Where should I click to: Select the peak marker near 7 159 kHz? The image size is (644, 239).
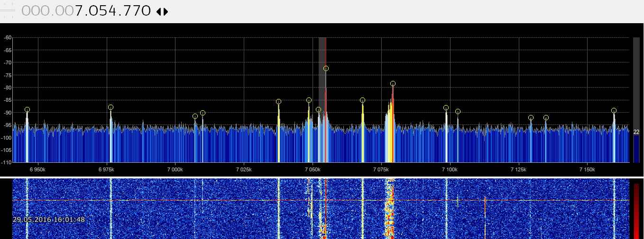tap(614, 111)
